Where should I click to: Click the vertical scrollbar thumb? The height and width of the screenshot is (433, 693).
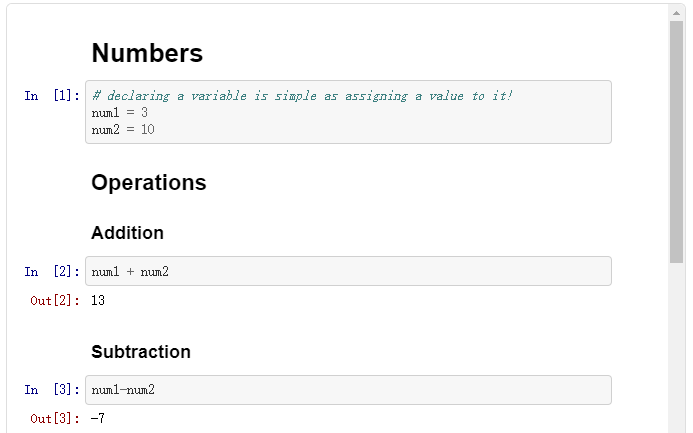[677, 140]
